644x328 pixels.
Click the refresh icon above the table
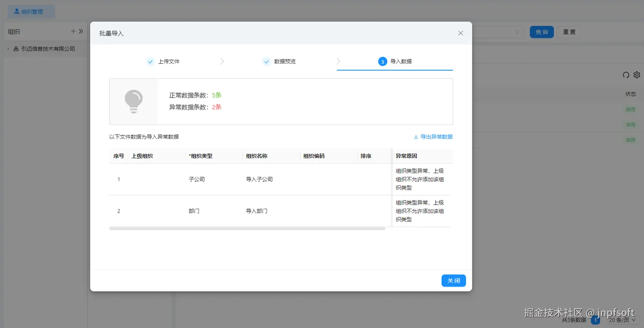click(626, 75)
